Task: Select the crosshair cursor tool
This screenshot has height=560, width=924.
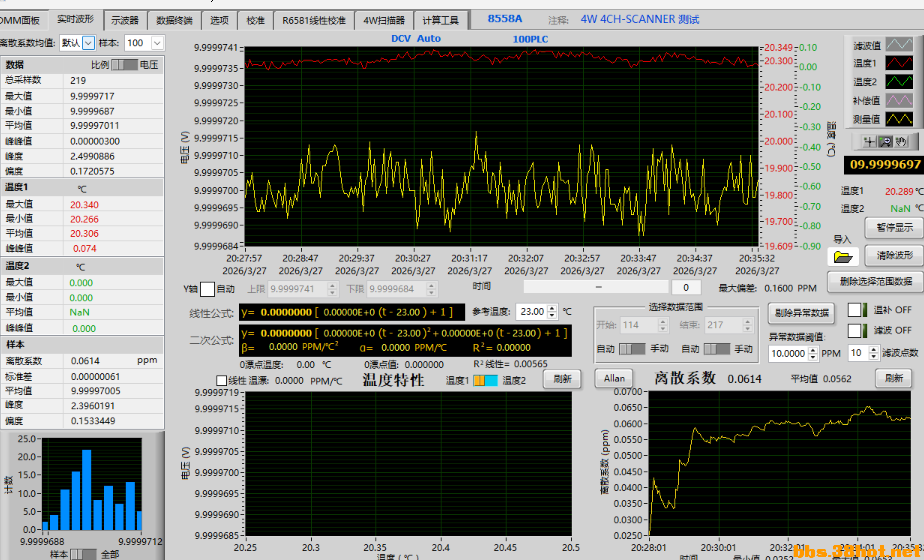Action: 869,142
